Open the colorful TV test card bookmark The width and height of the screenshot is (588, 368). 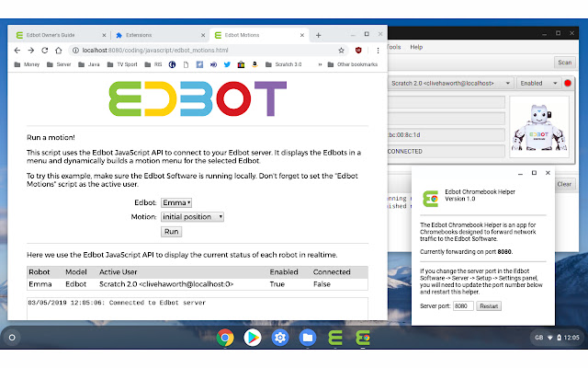241,64
